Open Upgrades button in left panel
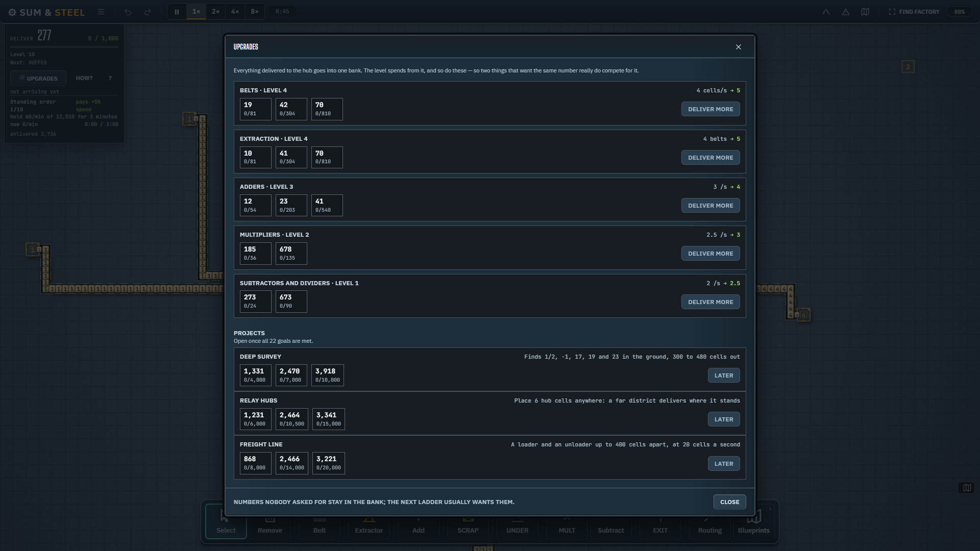The height and width of the screenshot is (551, 980). tap(38, 79)
